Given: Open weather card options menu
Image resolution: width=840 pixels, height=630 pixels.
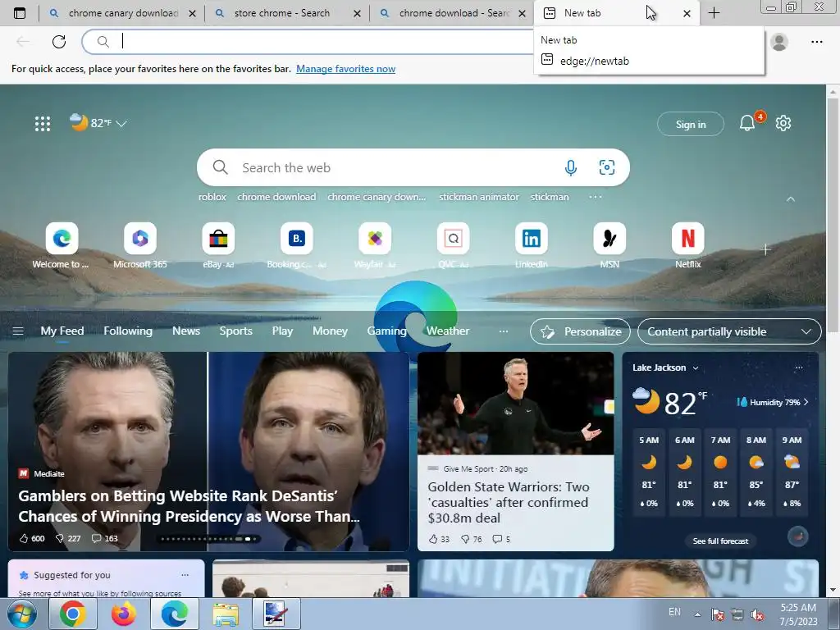Looking at the screenshot, I should [x=799, y=367].
